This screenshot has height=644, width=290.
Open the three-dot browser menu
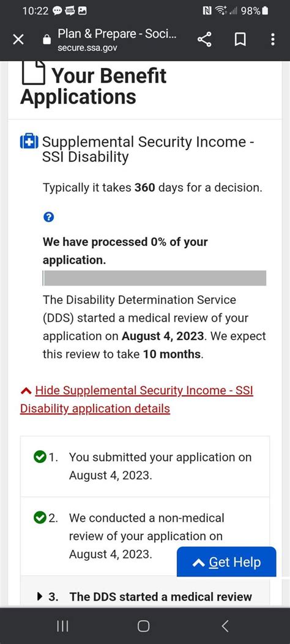click(x=273, y=39)
